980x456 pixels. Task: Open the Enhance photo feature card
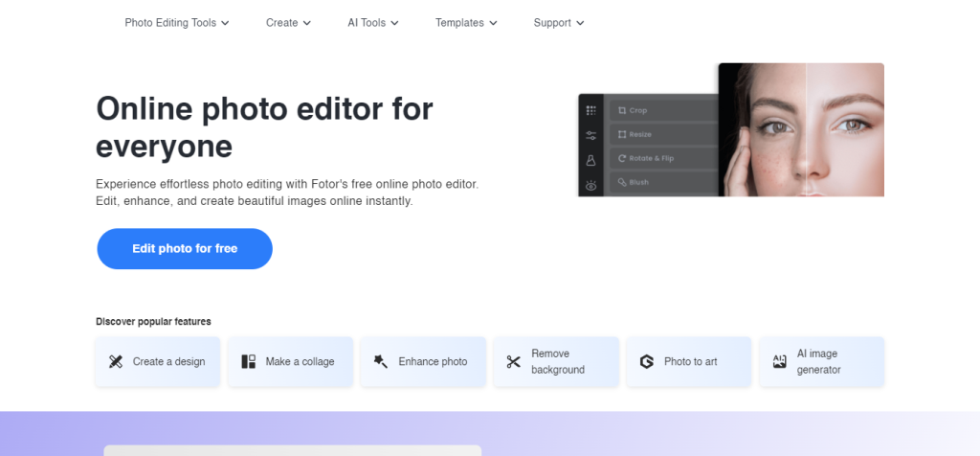click(423, 361)
